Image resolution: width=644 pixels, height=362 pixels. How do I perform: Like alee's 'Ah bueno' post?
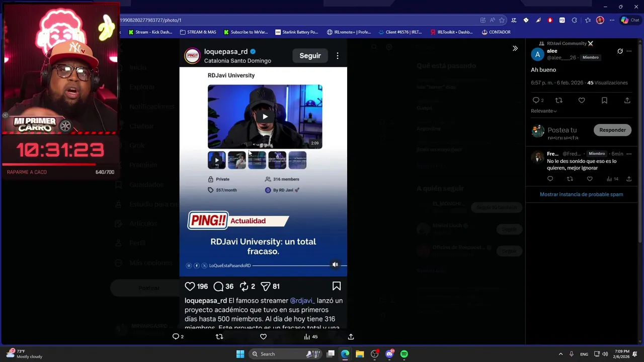point(582,101)
